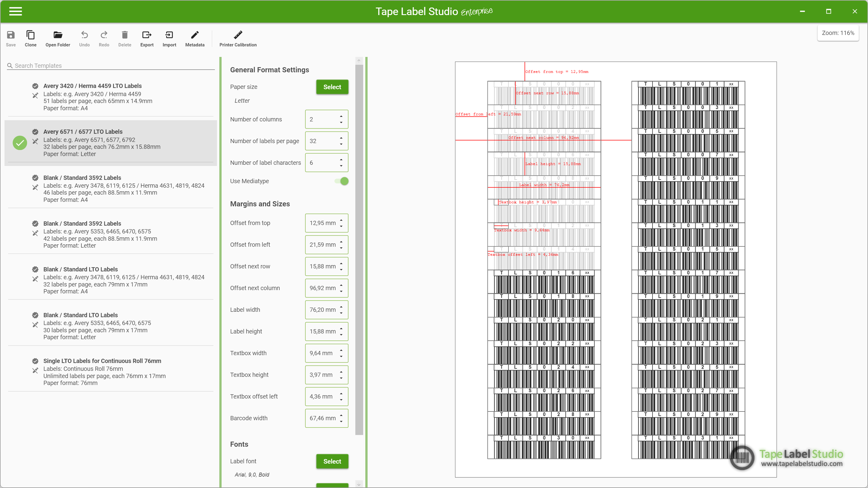Export templates via toolbar
This screenshot has width=868, height=488.
click(x=147, y=39)
